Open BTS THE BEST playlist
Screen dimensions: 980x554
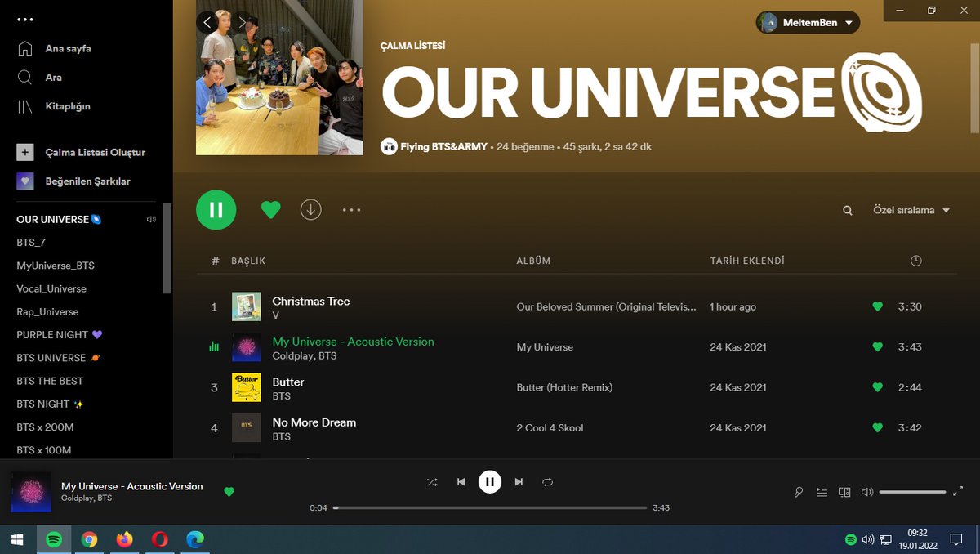tap(50, 381)
